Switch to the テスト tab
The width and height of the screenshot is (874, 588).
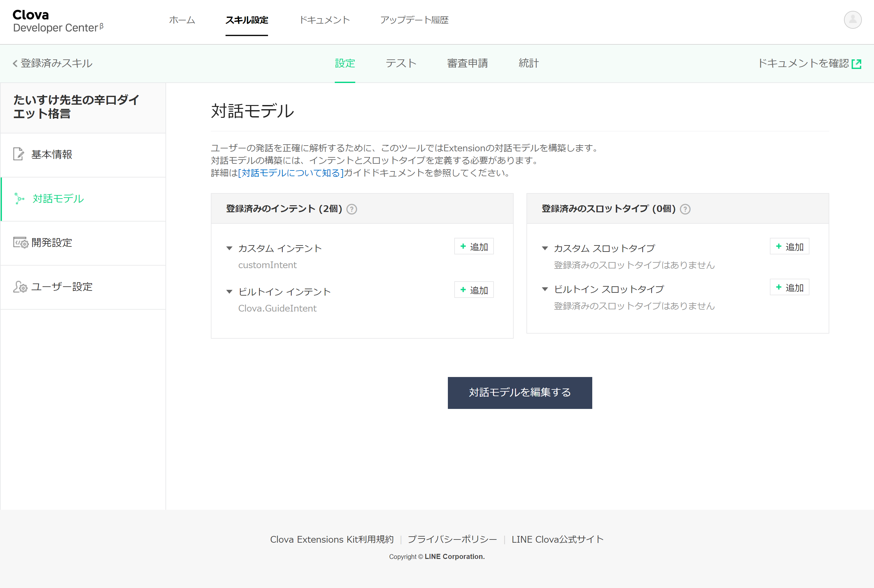point(401,63)
